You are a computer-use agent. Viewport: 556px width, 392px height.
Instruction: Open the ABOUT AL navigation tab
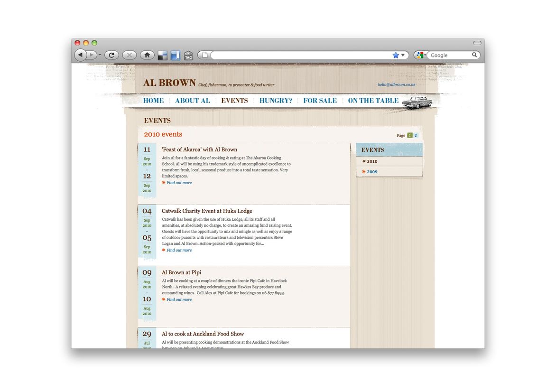click(192, 101)
